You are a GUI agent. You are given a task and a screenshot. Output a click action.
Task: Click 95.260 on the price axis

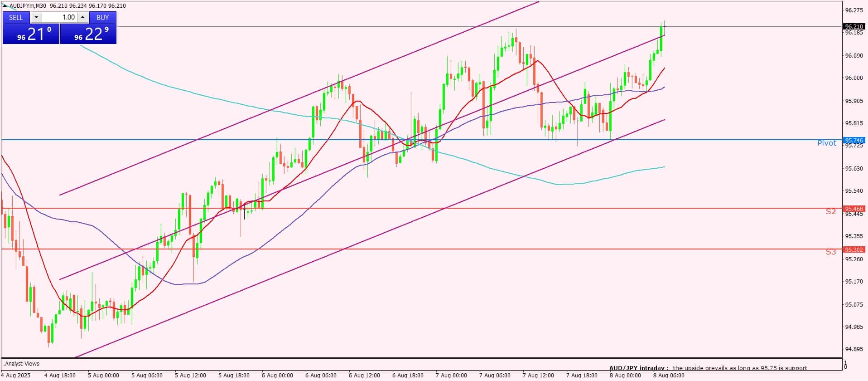854,259
